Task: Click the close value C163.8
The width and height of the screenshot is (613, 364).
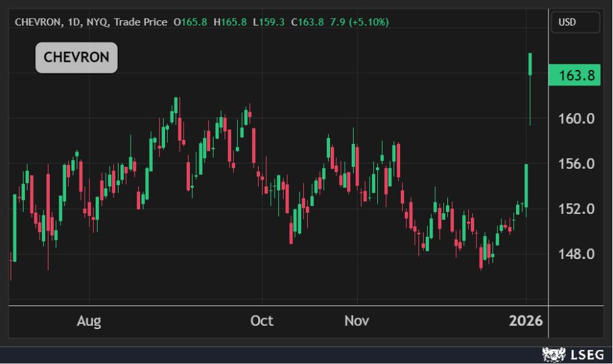Action: [307, 22]
